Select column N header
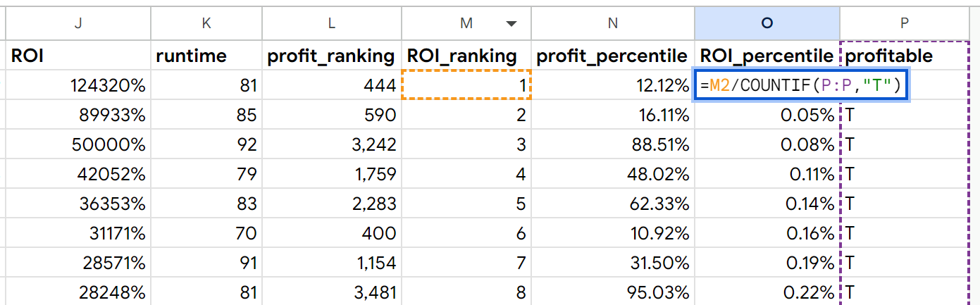 (x=612, y=23)
